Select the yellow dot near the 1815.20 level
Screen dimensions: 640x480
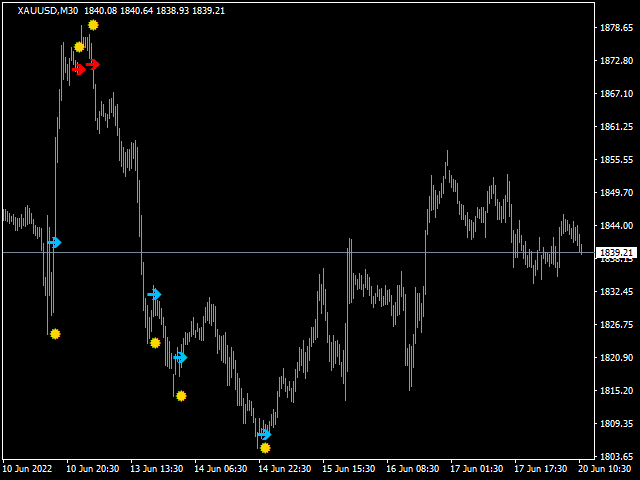(x=181, y=396)
